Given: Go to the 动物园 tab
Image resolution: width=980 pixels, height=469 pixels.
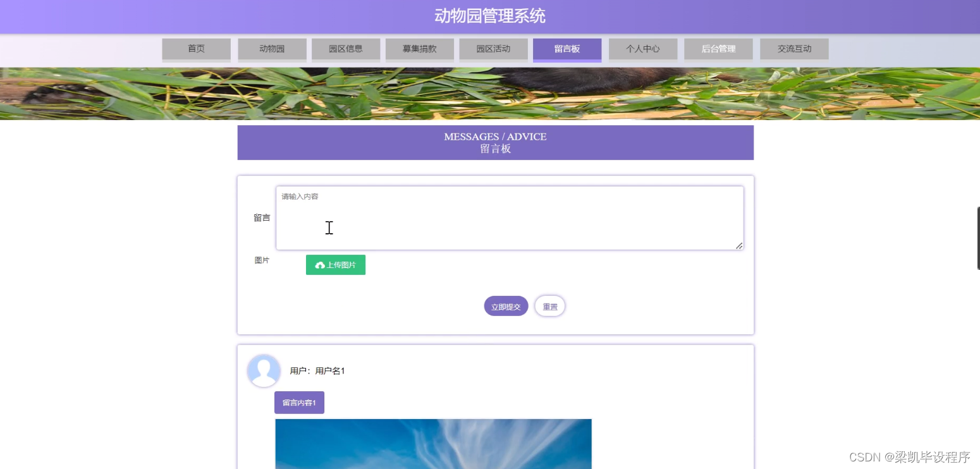Looking at the screenshot, I should pyautogui.click(x=272, y=49).
